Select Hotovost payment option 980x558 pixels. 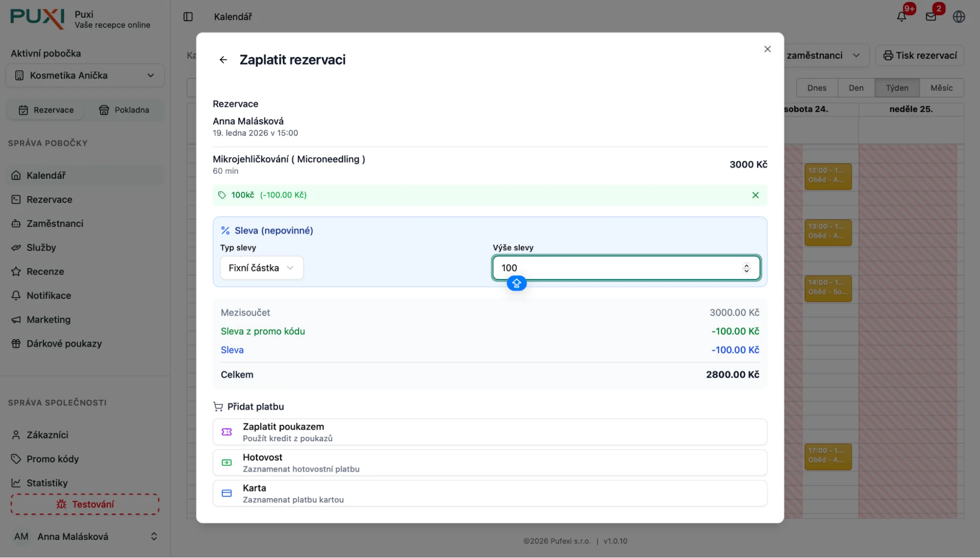pos(489,462)
